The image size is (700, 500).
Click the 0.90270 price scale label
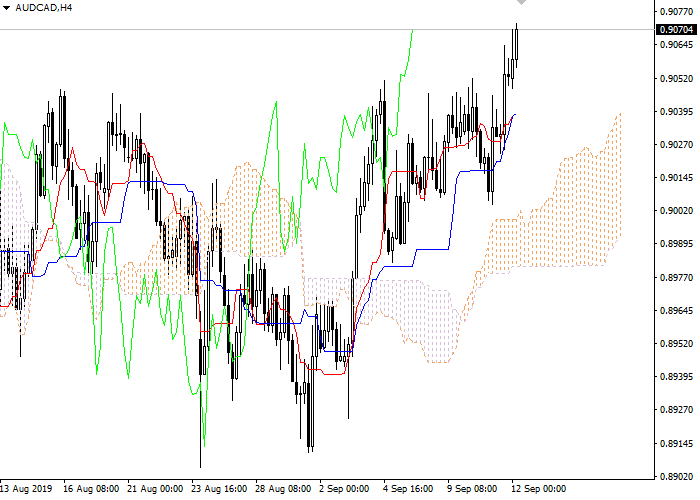676,145
